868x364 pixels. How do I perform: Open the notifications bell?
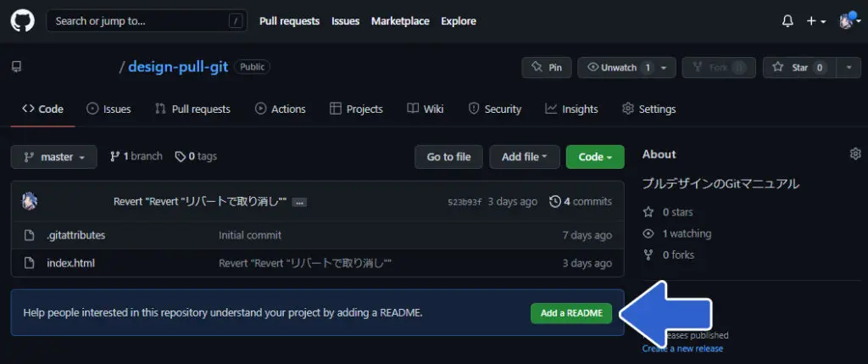click(787, 21)
